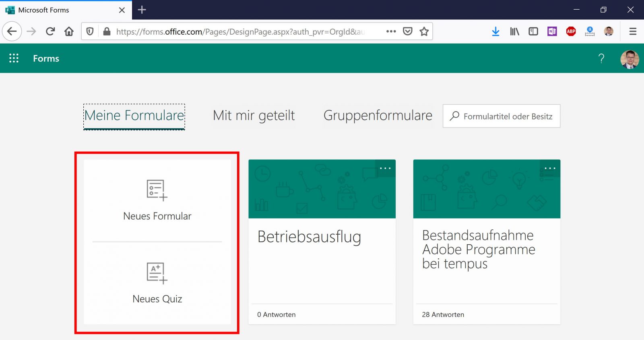Open the downloads panel
This screenshot has width=644, height=340.
(496, 31)
